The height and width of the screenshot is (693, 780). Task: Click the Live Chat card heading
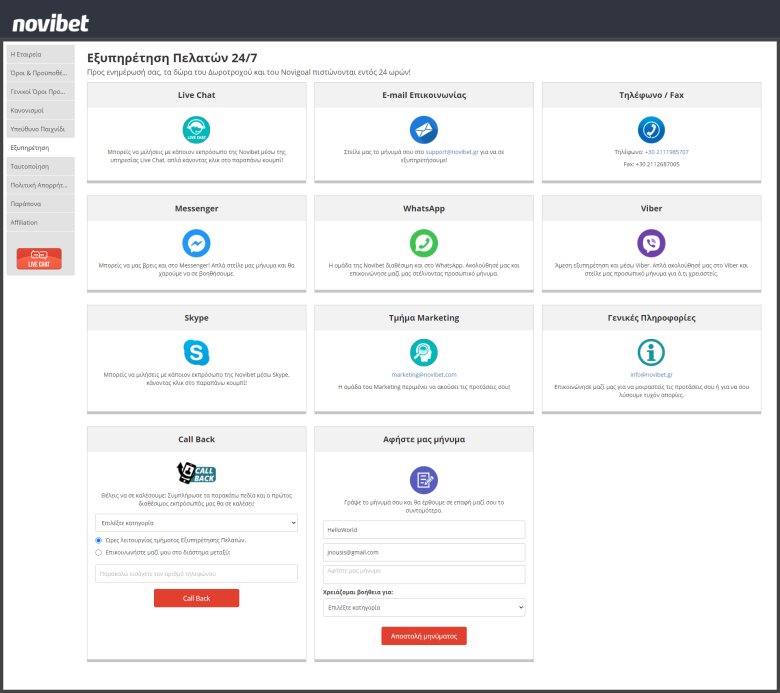pyautogui.click(x=196, y=95)
